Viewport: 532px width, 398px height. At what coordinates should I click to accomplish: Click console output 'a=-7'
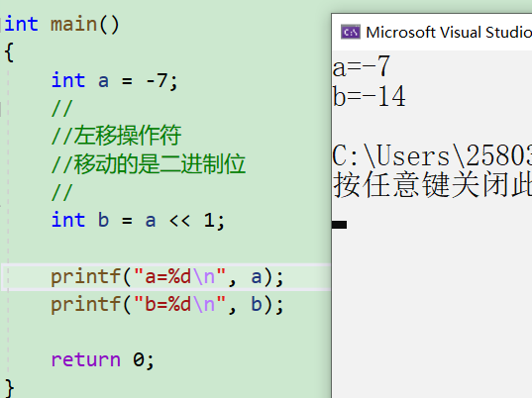362,66
